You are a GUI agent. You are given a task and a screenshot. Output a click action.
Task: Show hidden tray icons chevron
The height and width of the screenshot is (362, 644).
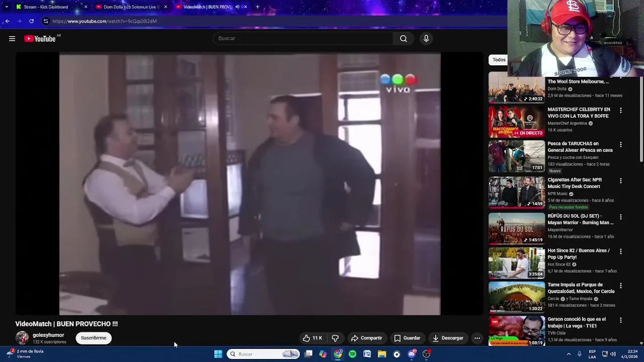[569, 354]
